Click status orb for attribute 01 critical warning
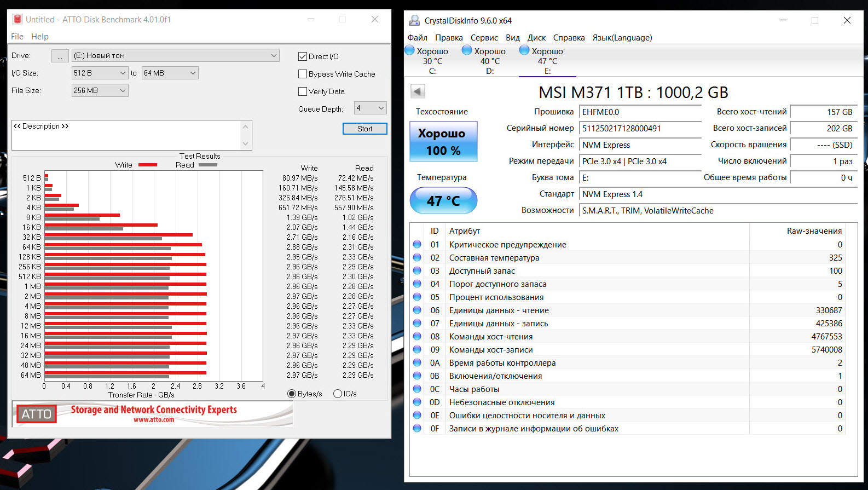The width and height of the screenshot is (868, 490). click(417, 245)
